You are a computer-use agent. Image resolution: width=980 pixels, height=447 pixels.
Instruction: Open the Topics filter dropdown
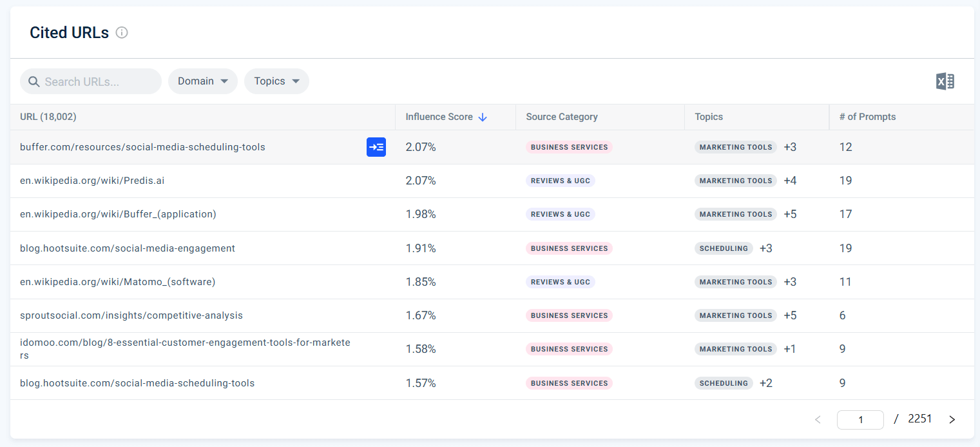pyautogui.click(x=276, y=81)
